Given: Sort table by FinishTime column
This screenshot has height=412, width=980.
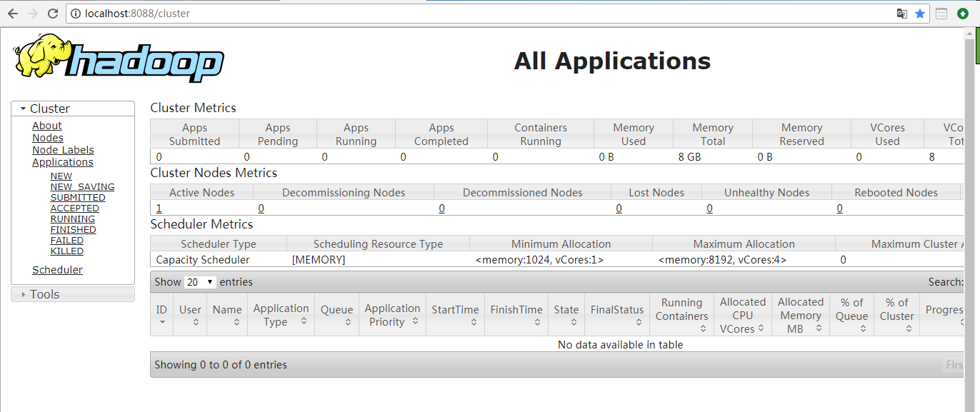Looking at the screenshot, I should coord(516,315).
